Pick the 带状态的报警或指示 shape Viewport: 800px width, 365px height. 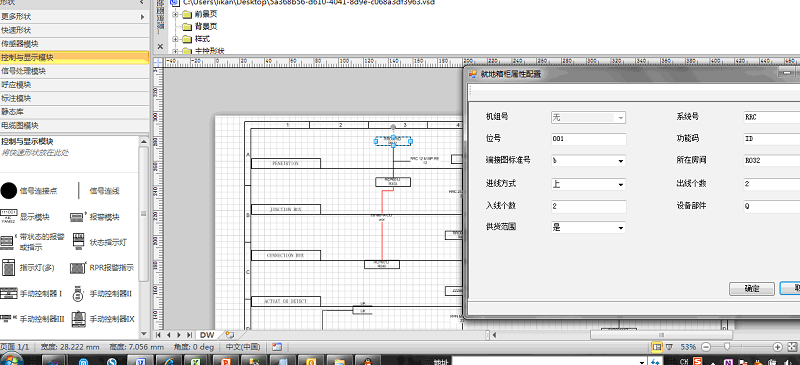pyautogui.click(x=7, y=241)
